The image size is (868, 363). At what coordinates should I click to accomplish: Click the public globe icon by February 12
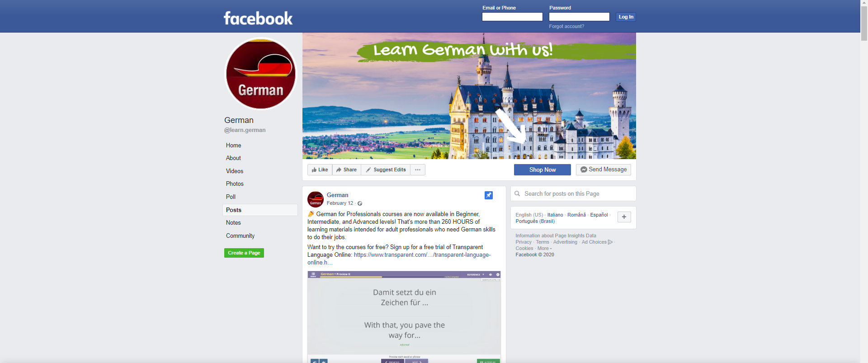pyautogui.click(x=360, y=203)
